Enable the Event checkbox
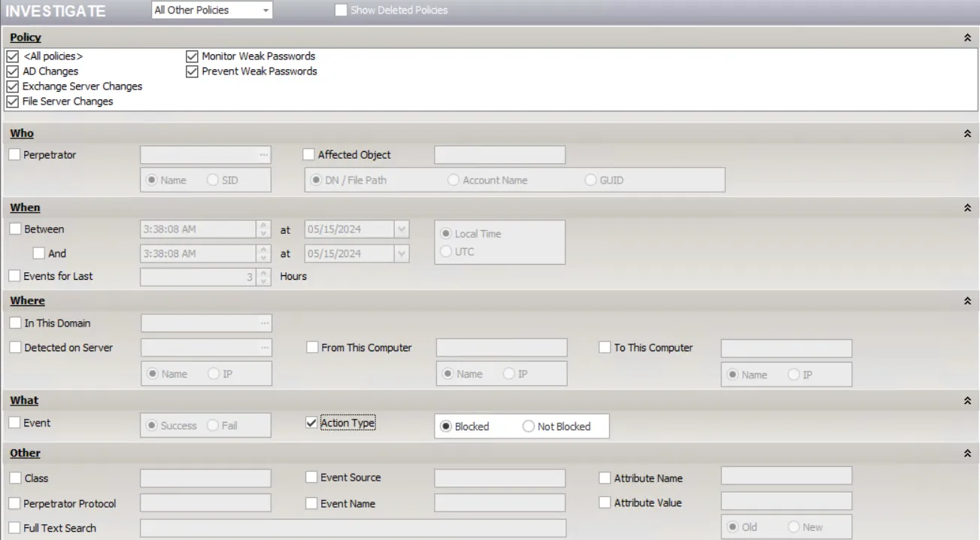 [x=15, y=423]
